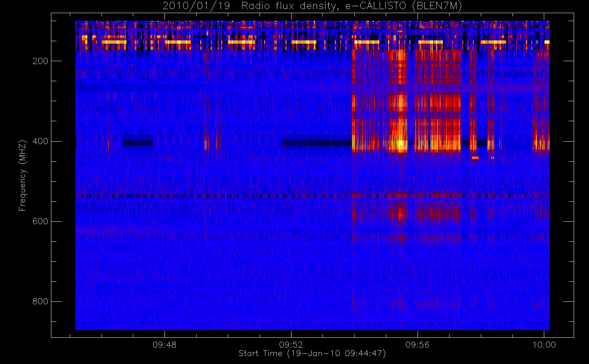The width and height of the screenshot is (589, 364).
Task: Click the 200 frequency axis label
Action: click(x=40, y=61)
